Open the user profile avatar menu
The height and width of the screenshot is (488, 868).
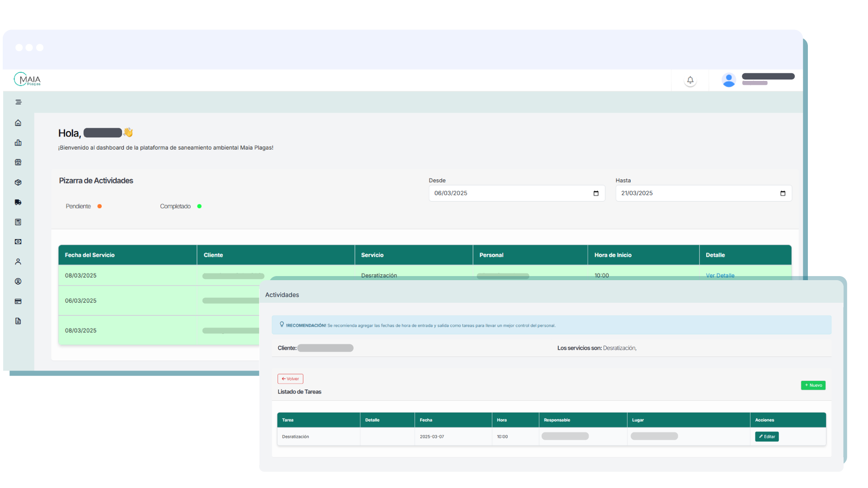coord(728,80)
